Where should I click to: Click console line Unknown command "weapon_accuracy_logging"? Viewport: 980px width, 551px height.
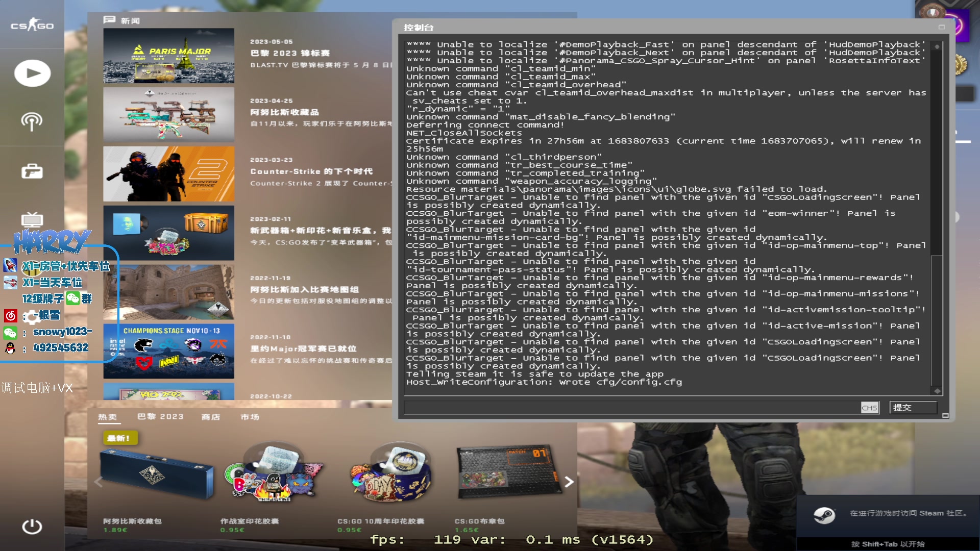click(532, 181)
